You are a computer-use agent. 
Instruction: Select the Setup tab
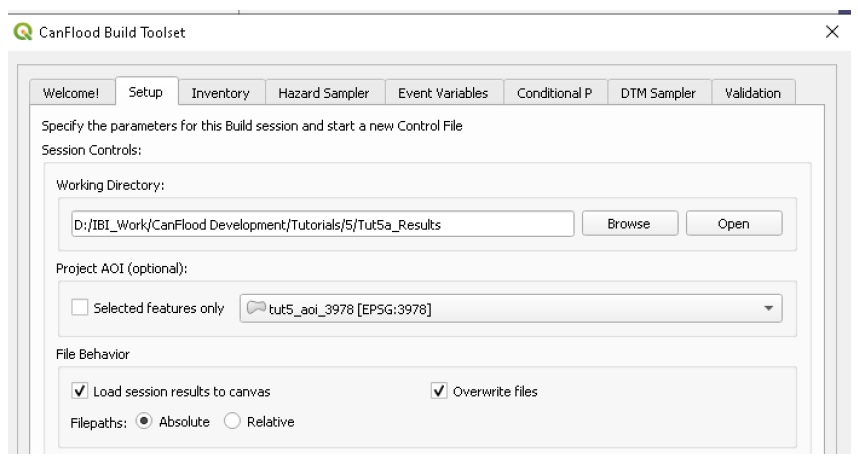146,91
